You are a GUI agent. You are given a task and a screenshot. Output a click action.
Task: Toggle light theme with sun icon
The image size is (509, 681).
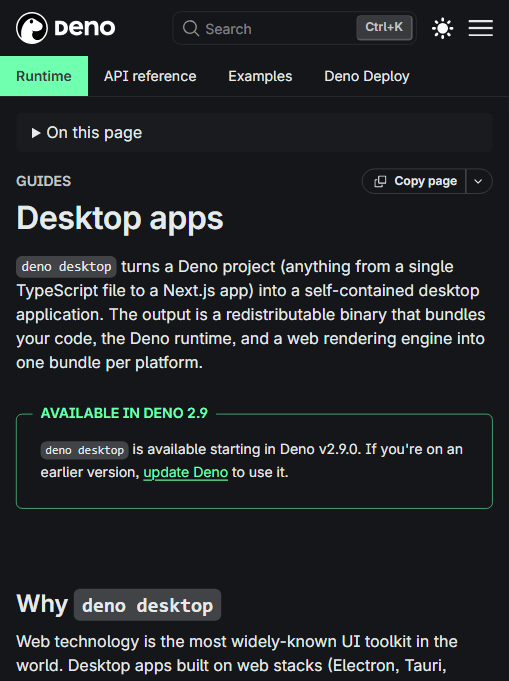(443, 29)
